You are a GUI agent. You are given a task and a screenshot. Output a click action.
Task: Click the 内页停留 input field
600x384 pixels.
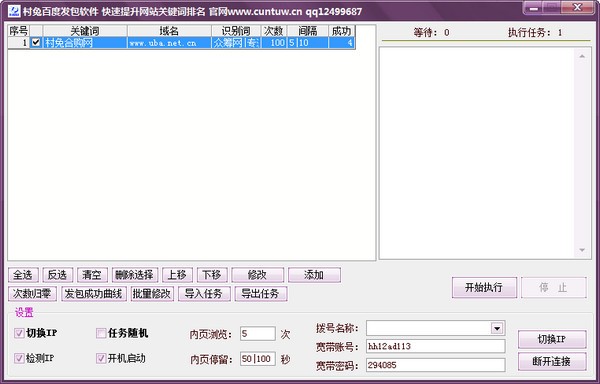coord(258,359)
